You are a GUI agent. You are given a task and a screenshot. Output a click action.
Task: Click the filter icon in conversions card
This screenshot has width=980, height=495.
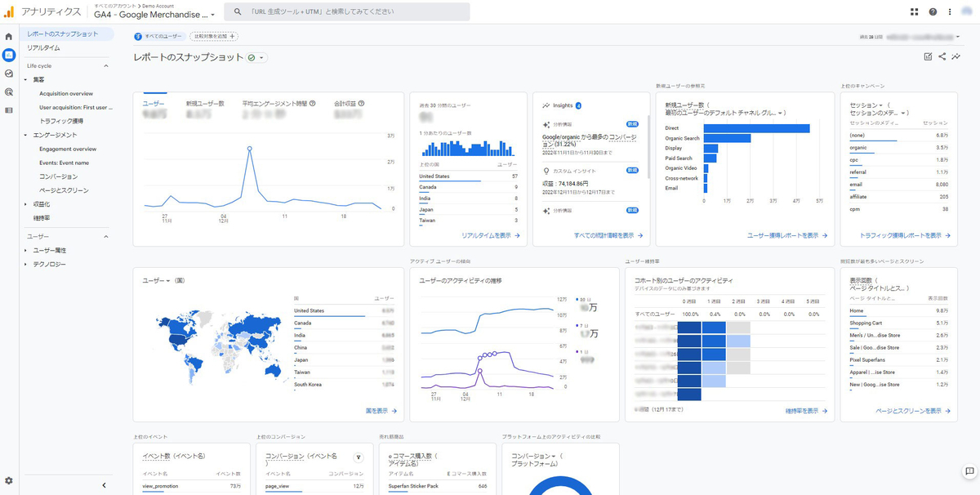[358, 458]
